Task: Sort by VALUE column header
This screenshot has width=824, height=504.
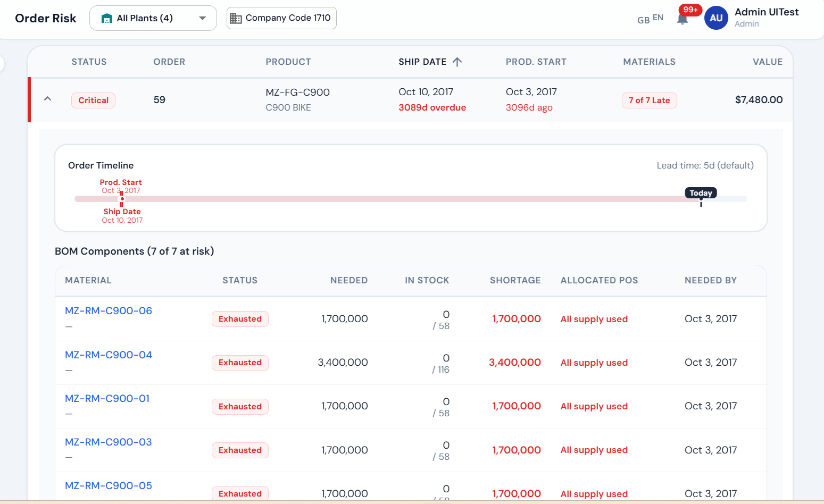Action: 768,62
